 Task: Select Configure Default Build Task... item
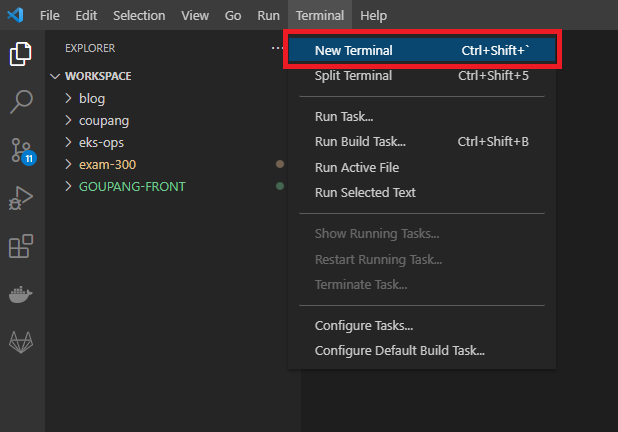[x=422, y=351]
